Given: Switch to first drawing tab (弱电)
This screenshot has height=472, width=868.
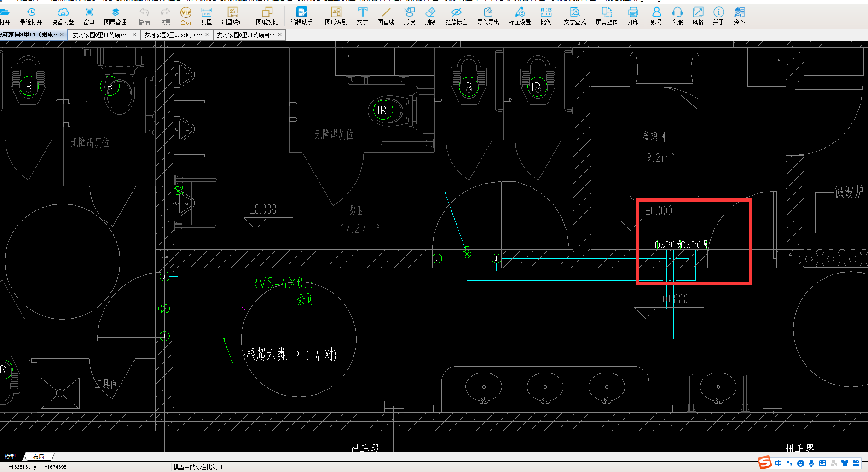Looking at the screenshot, I should coord(29,35).
